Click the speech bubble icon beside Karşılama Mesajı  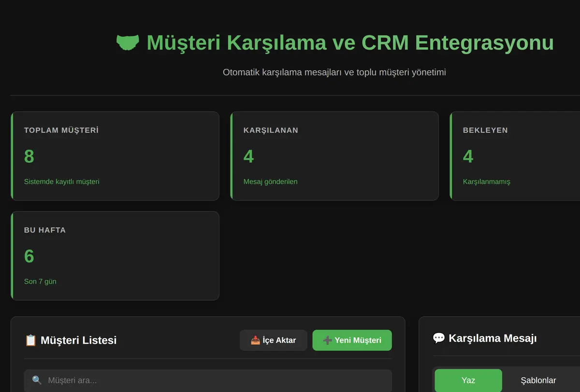439,338
